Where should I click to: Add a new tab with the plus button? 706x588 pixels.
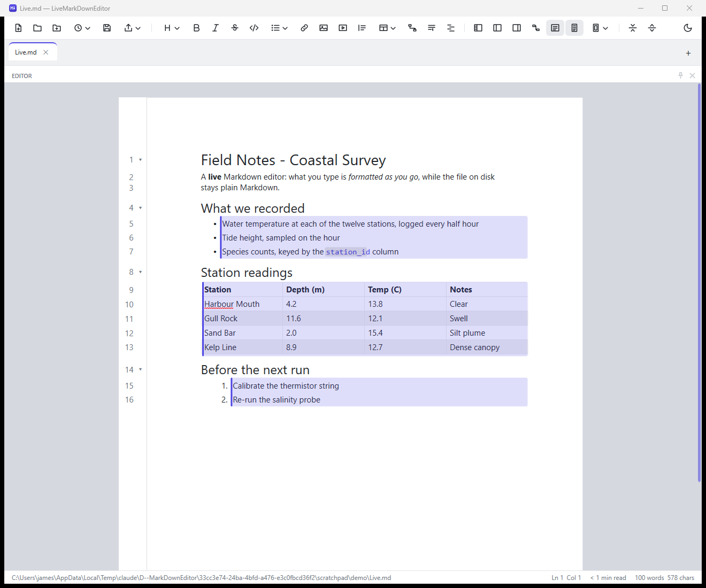(x=688, y=53)
